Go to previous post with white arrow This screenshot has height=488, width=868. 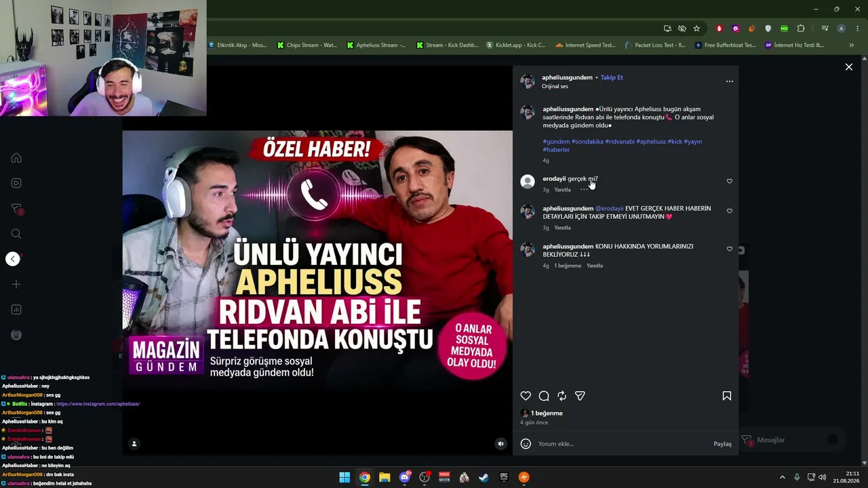click(x=13, y=259)
